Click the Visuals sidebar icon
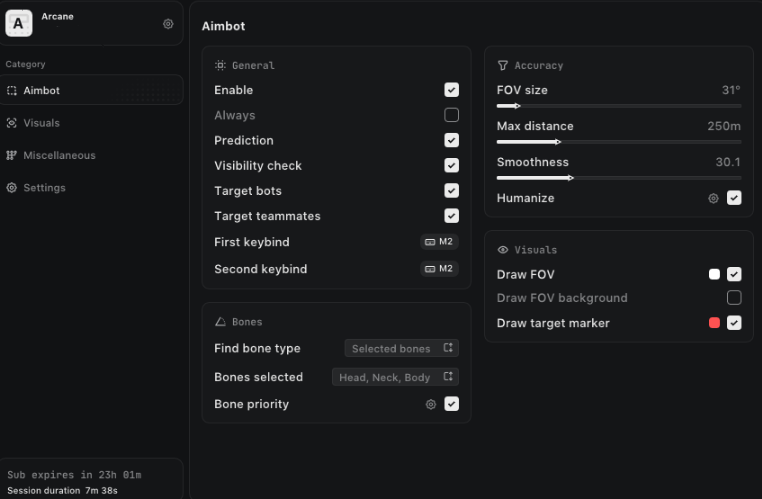 pos(12,123)
